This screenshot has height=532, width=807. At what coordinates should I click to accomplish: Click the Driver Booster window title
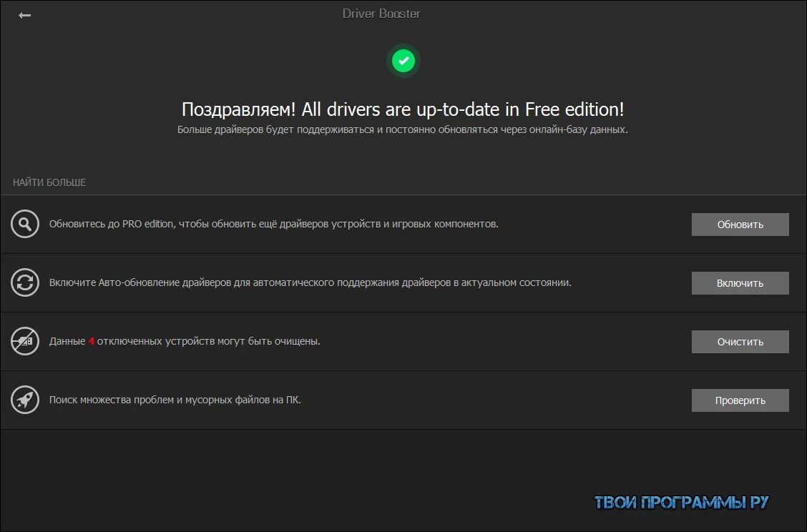pyautogui.click(x=381, y=14)
